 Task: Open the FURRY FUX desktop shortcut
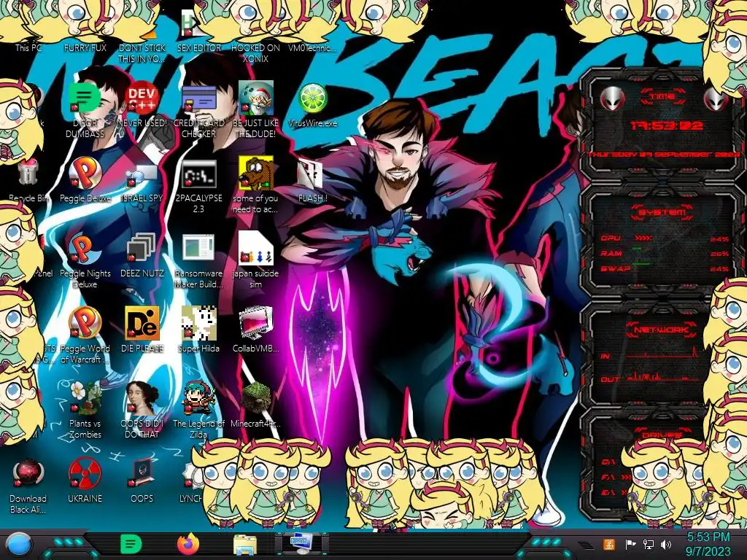click(x=85, y=47)
